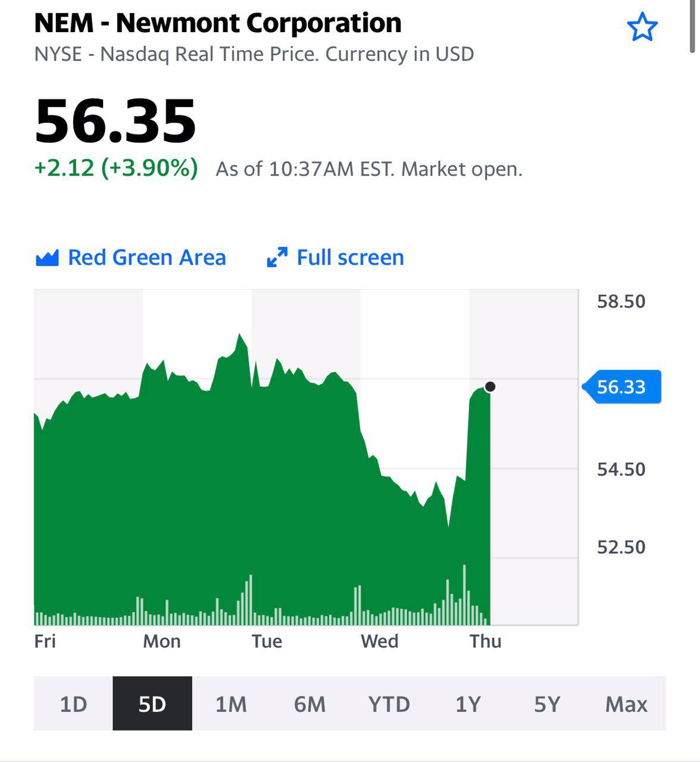Click the NEM - Newmont Corporation title
Image resolution: width=700 pixels, height=762 pixels.
[x=218, y=23]
